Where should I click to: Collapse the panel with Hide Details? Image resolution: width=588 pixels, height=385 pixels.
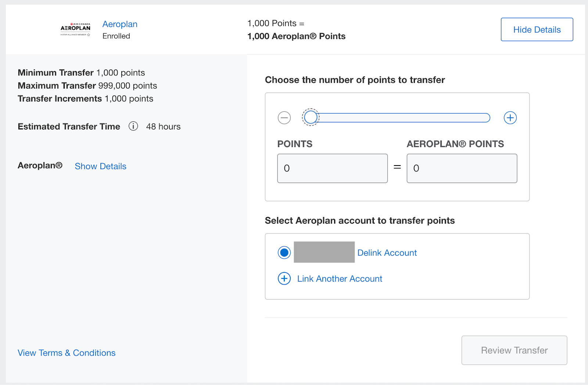(x=537, y=29)
